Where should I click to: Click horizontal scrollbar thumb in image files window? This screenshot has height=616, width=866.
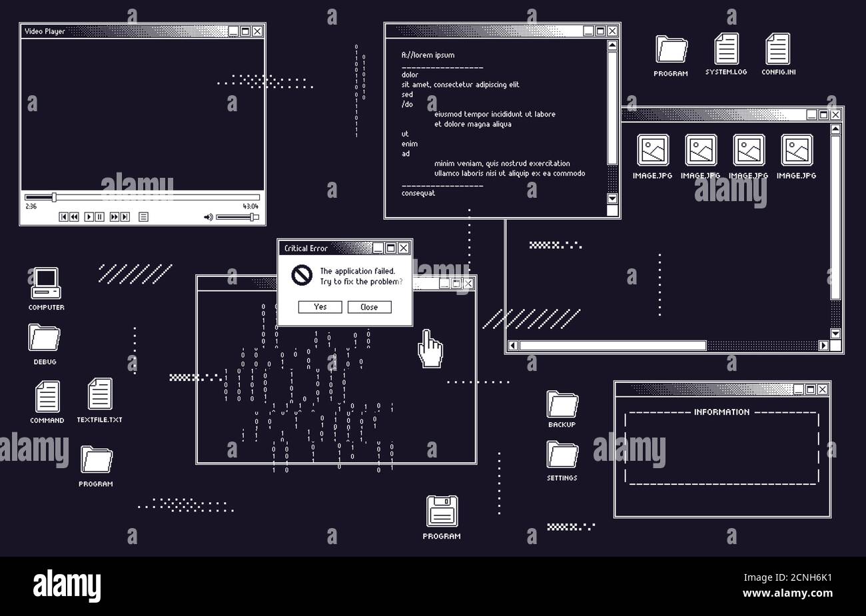612,346
